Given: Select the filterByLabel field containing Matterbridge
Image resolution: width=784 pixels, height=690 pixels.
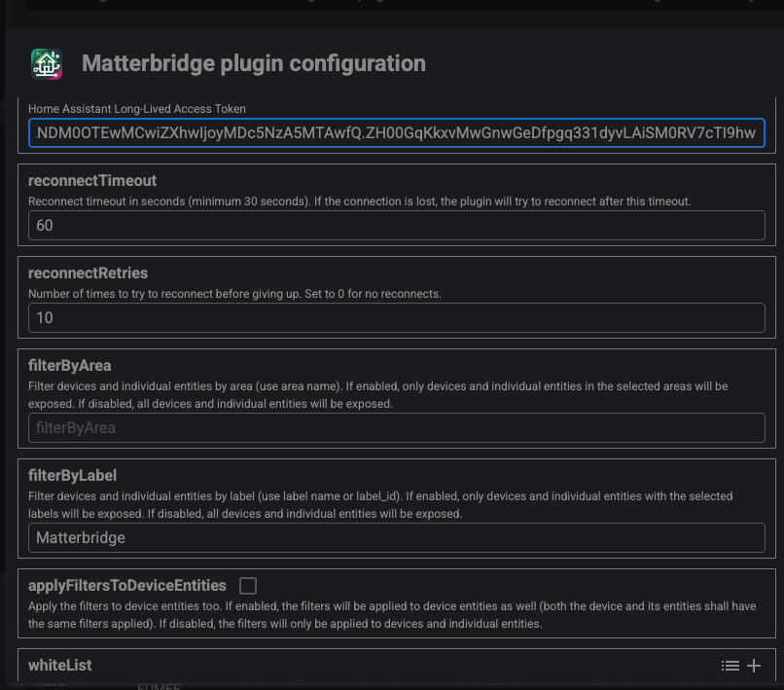Looking at the screenshot, I should (397, 537).
